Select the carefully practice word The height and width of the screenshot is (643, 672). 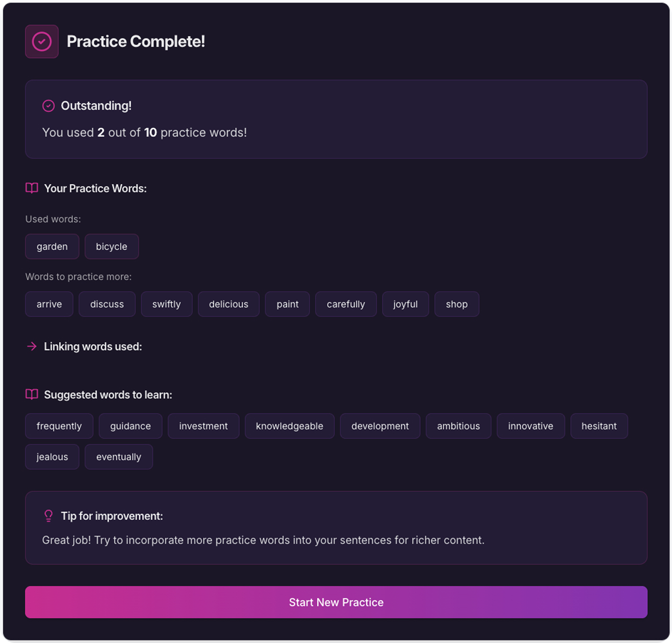[346, 304]
